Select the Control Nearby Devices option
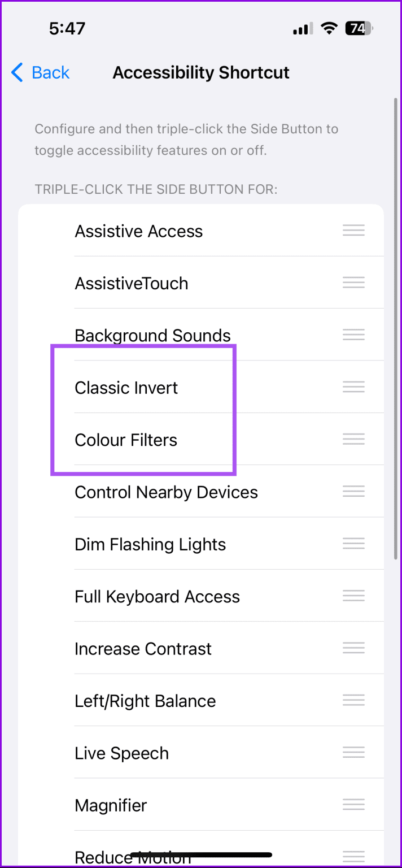The image size is (402, 868). (x=166, y=492)
